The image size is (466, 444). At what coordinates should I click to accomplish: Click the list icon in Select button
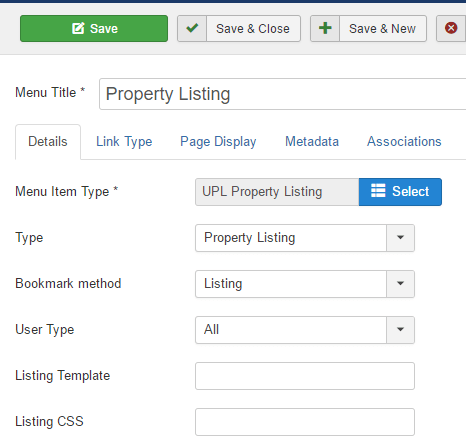(378, 191)
